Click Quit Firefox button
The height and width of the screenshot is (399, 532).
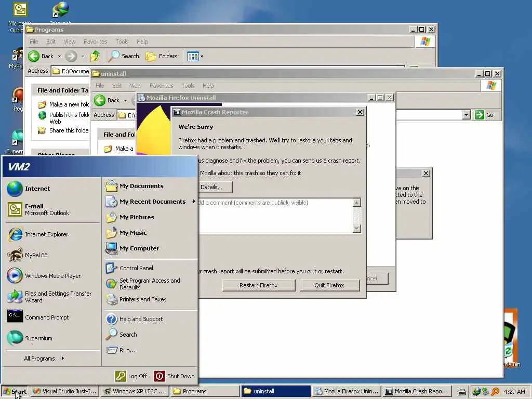tap(329, 285)
